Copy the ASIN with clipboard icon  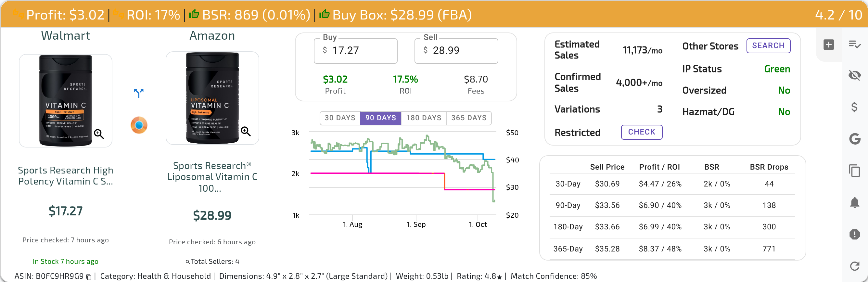[89, 277]
